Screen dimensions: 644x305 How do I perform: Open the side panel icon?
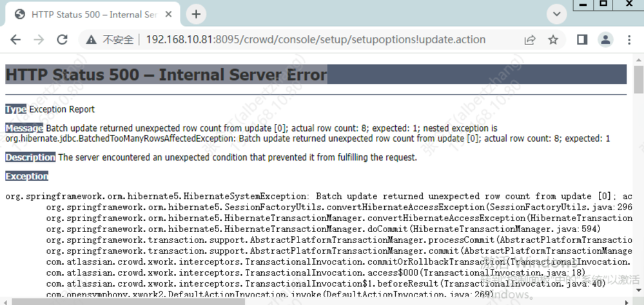[582, 39]
